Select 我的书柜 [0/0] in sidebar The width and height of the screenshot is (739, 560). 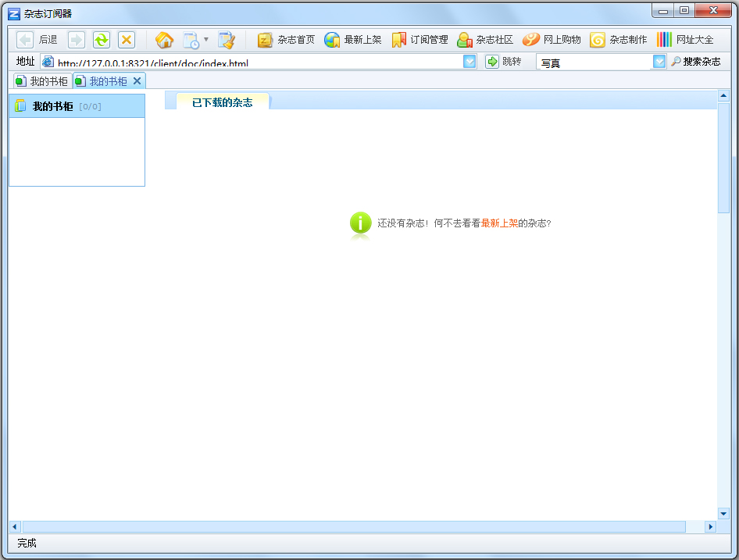pyautogui.click(x=77, y=106)
